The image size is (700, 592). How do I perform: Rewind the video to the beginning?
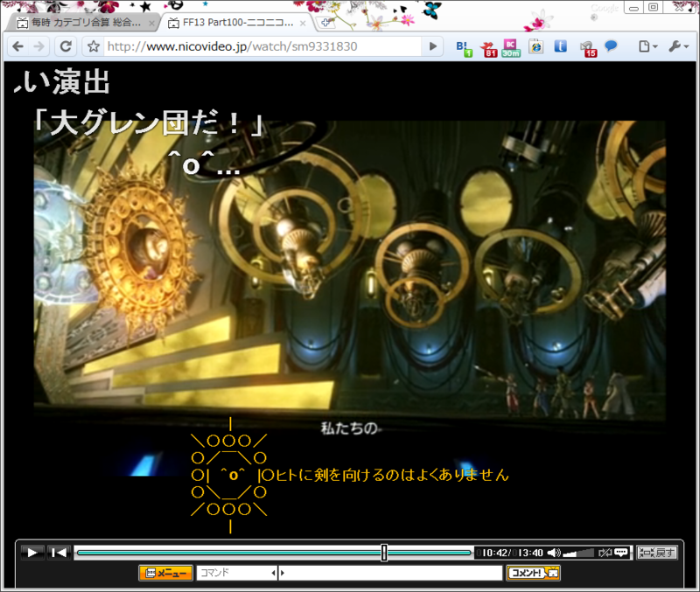(x=59, y=553)
